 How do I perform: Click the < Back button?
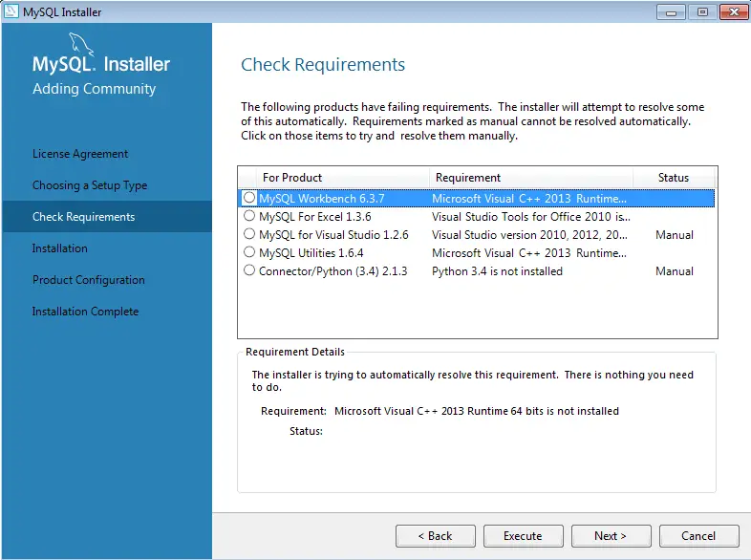tap(436, 535)
